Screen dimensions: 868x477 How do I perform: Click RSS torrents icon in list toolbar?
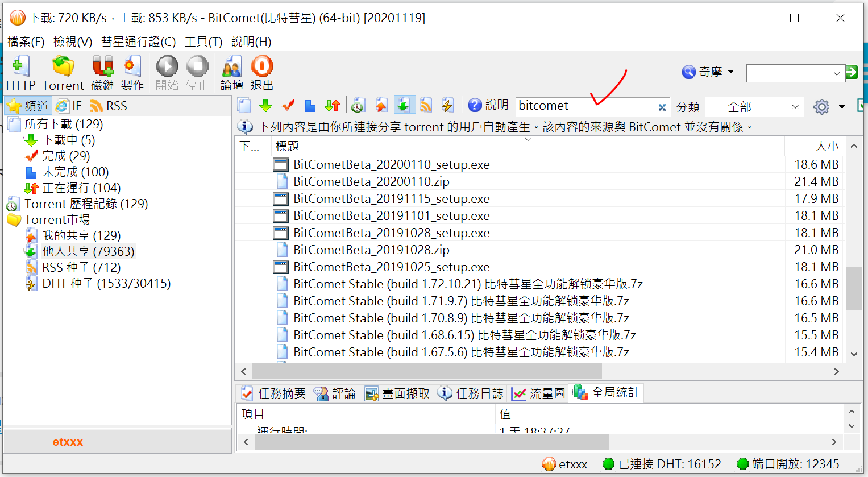pyautogui.click(x=426, y=105)
